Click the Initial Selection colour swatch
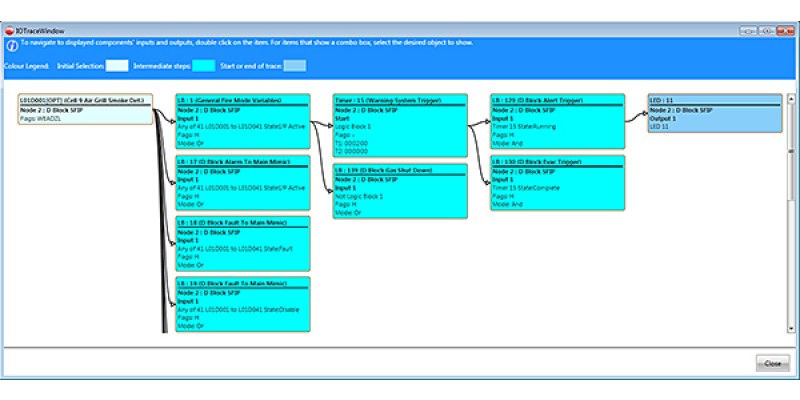Screen dimensions: 800x400 click(117, 65)
